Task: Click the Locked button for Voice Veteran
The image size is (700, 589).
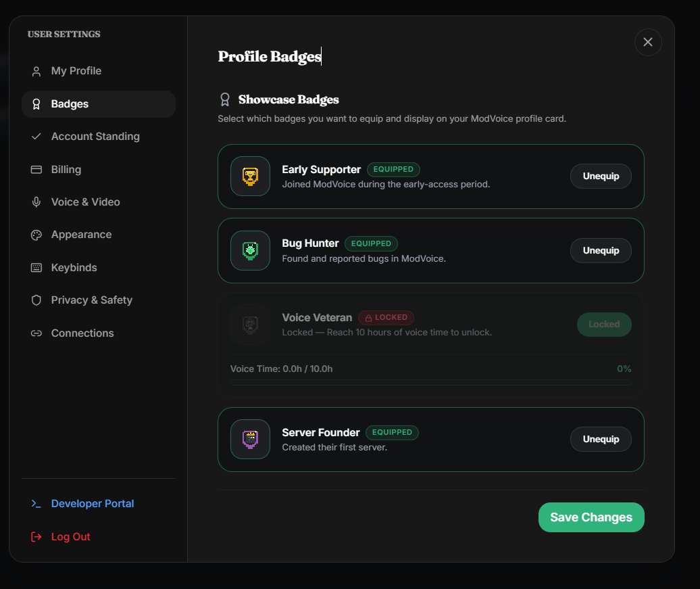Action: (x=604, y=325)
